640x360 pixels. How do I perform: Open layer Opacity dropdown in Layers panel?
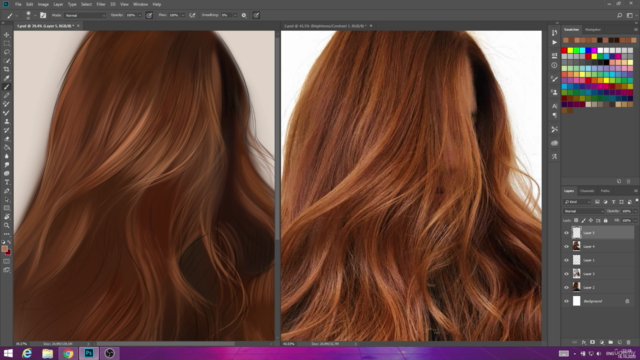point(635,211)
